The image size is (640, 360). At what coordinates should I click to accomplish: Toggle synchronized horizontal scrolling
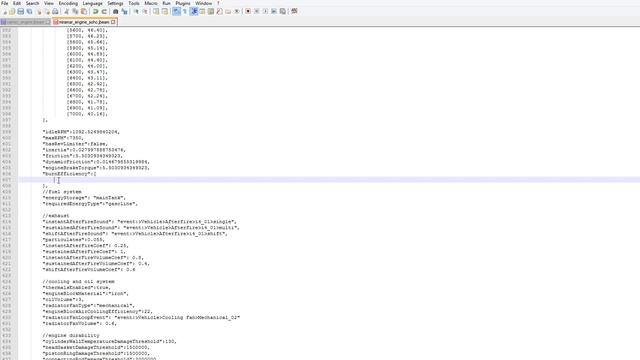point(164,11)
